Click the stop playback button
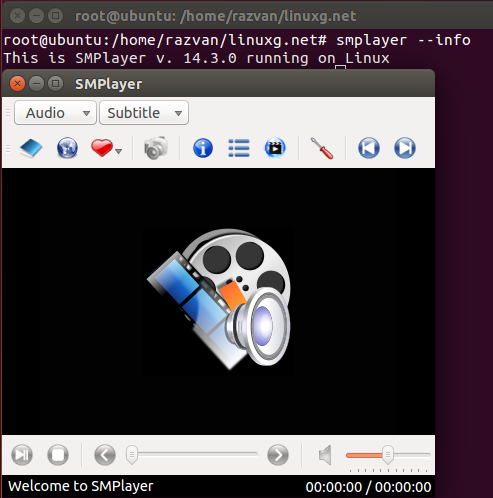Screen dimensions: 493x498 [58, 455]
